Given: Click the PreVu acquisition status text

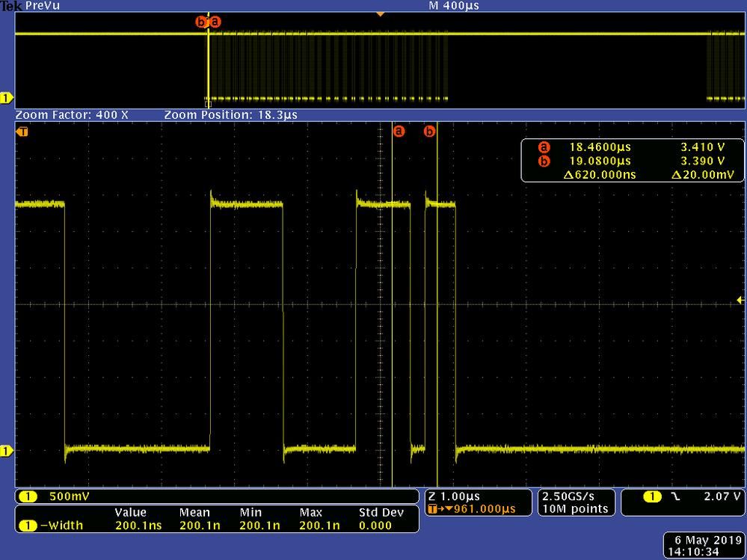Looking at the screenshot, I should coord(43,6).
